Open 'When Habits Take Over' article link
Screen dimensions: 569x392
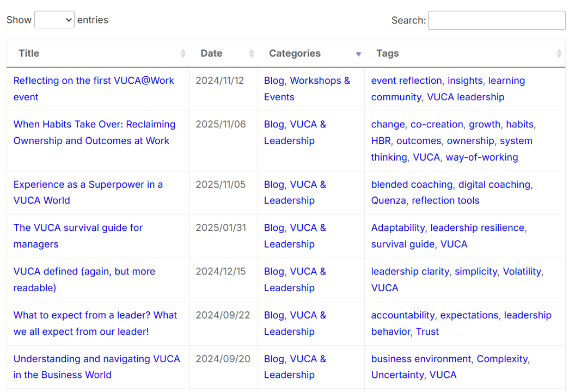click(x=94, y=125)
